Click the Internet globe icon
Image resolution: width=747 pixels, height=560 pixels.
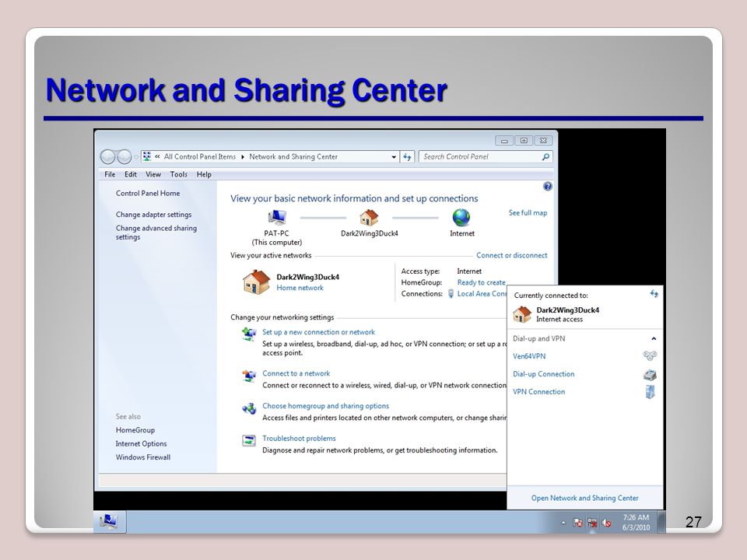(x=461, y=218)
